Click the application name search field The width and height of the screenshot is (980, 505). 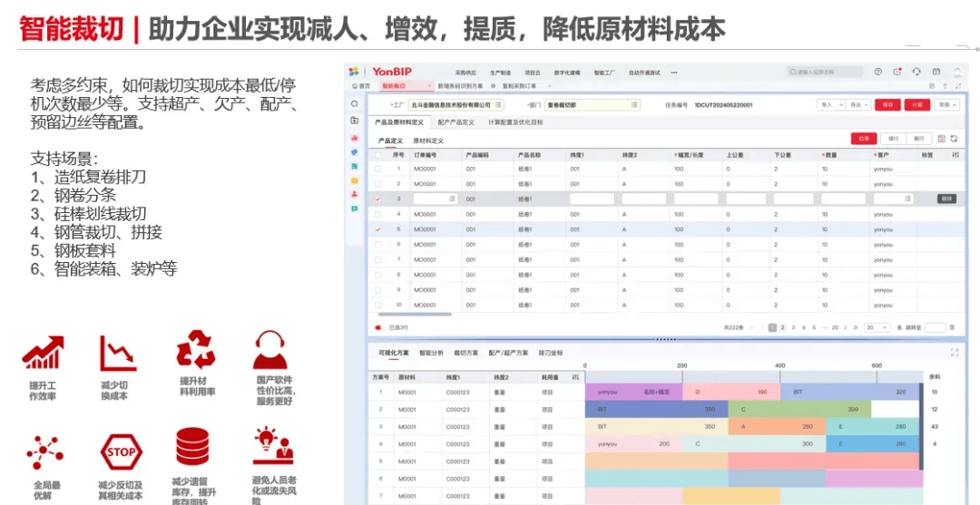[x=824, y=72]
